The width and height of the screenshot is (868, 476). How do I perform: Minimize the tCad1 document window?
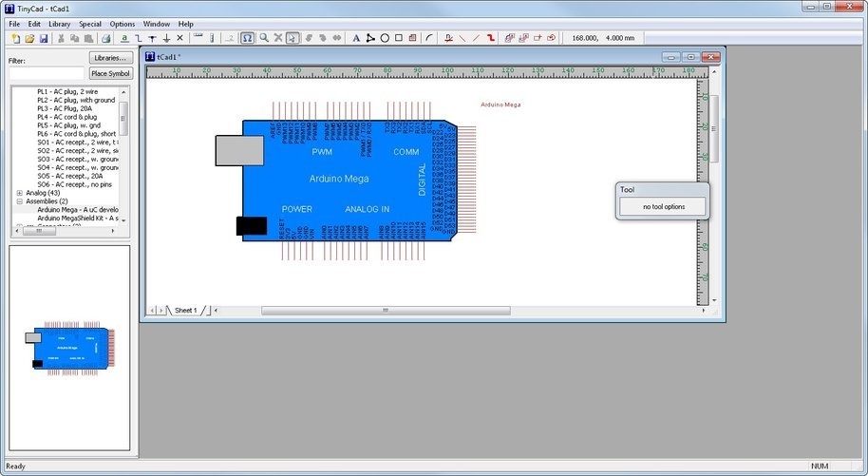tap(671, 56)
